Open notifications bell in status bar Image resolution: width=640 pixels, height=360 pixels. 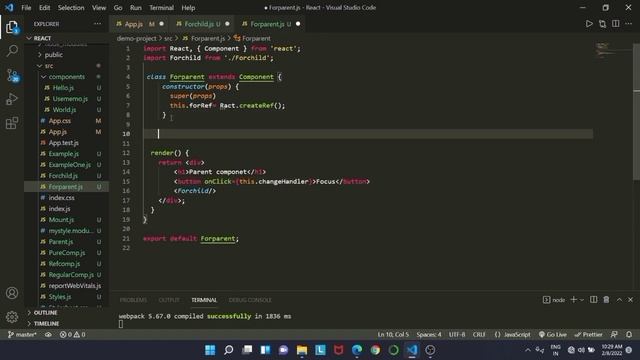coord(629,334)
